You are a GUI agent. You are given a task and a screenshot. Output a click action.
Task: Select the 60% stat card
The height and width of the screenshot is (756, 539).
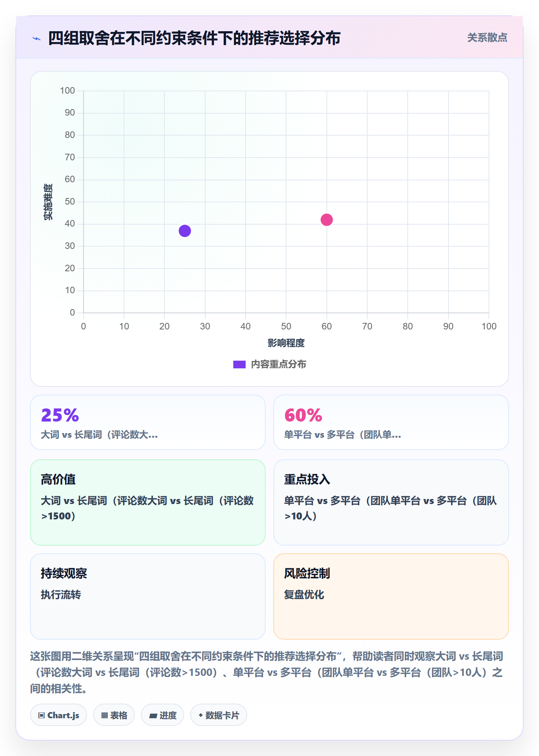(391, 422)
